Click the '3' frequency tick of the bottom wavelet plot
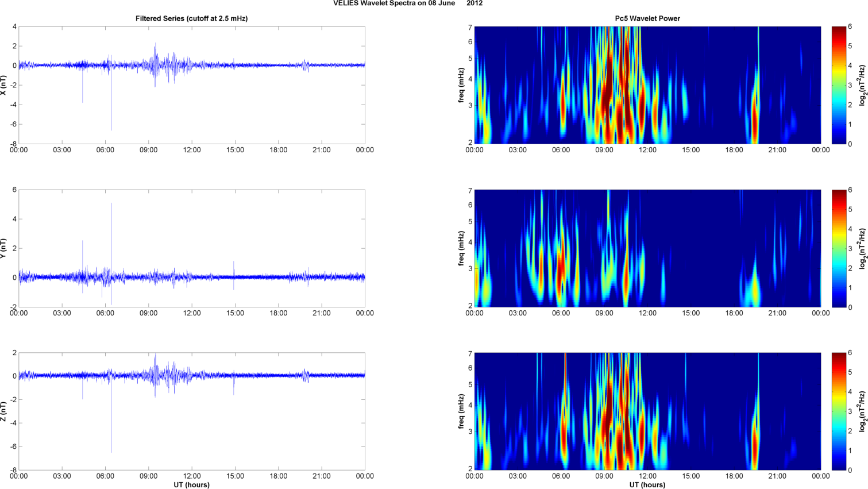The width and height of the screenshot is (868, 489). 470,432
